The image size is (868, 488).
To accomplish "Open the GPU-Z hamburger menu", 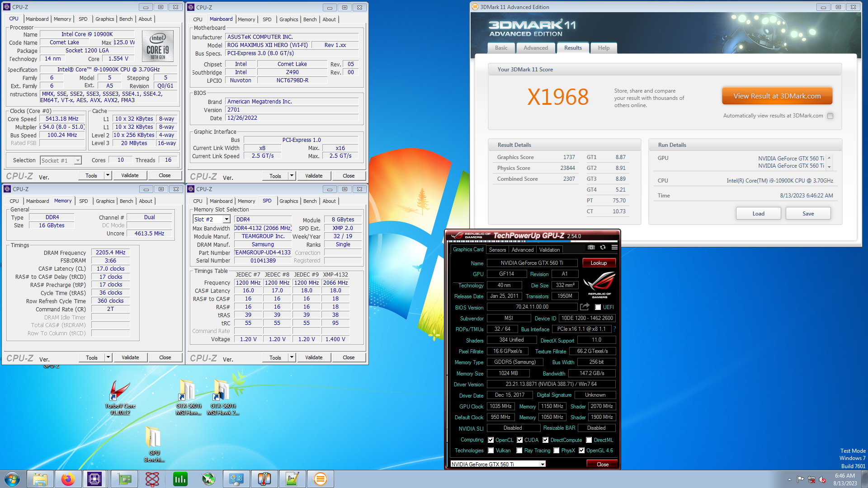I will coord(614,247).
